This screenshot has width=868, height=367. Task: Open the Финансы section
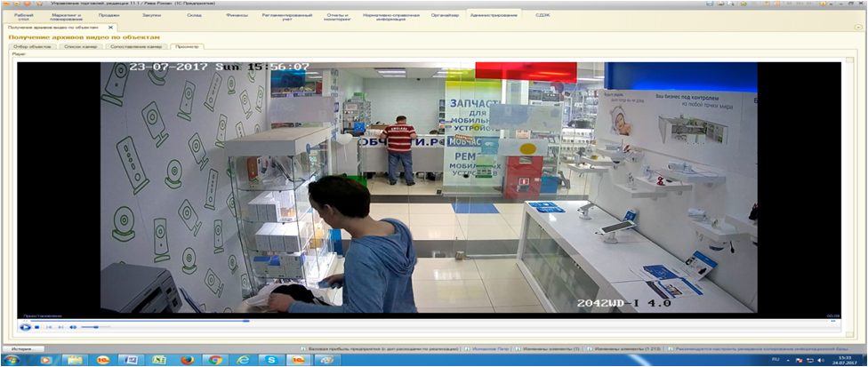coord(237,15)
